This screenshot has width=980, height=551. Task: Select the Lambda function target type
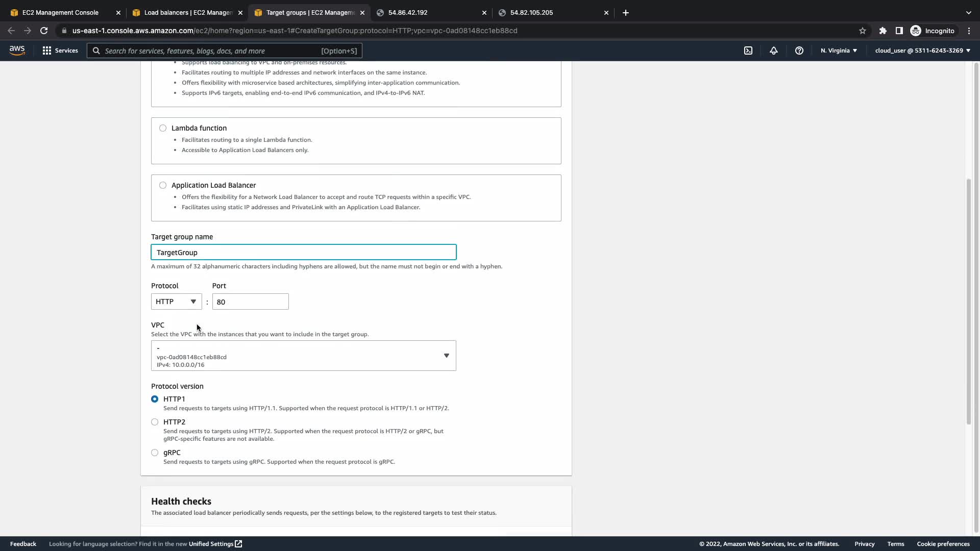[x=163, y=128]
